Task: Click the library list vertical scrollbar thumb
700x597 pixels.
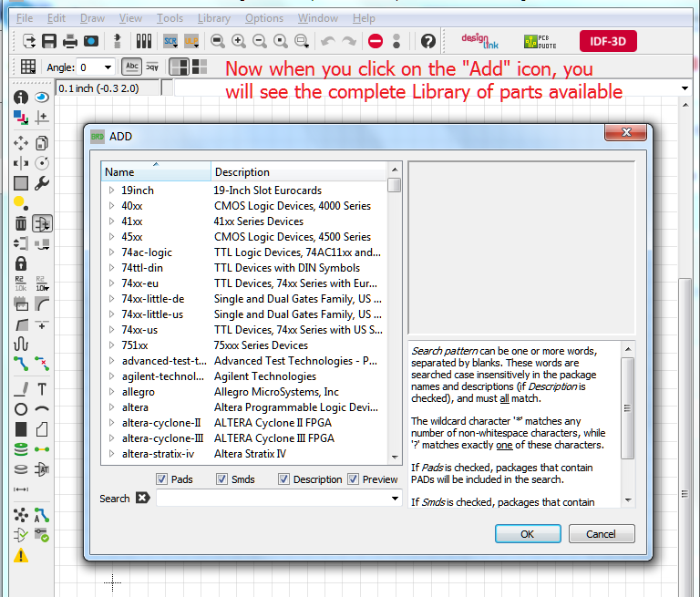Action: coord(394,185)
